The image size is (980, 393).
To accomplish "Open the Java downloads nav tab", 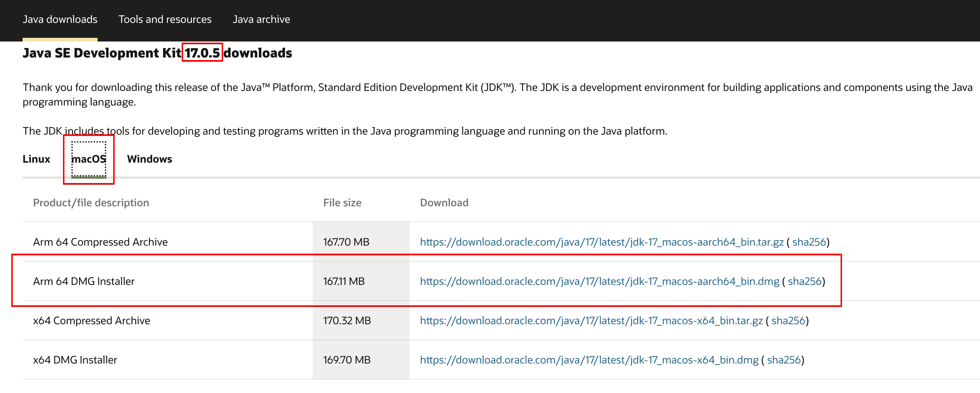I will [x=60, y=19].
